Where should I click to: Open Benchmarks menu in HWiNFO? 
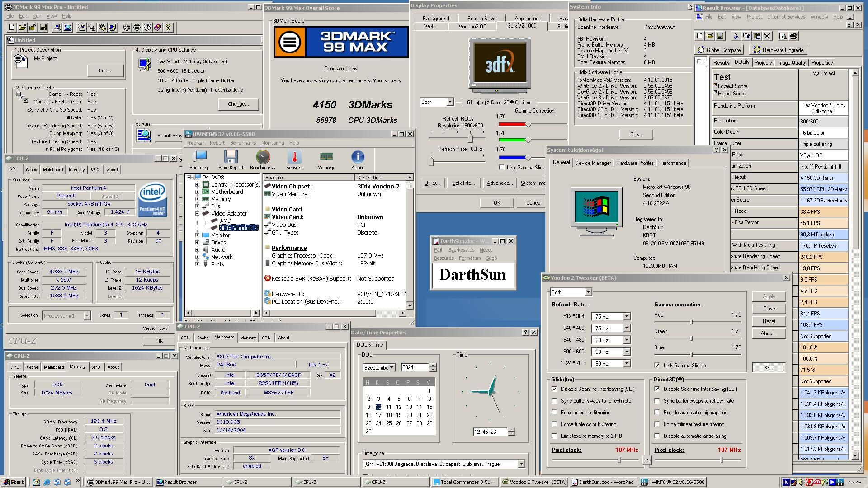tap(243, 143)
